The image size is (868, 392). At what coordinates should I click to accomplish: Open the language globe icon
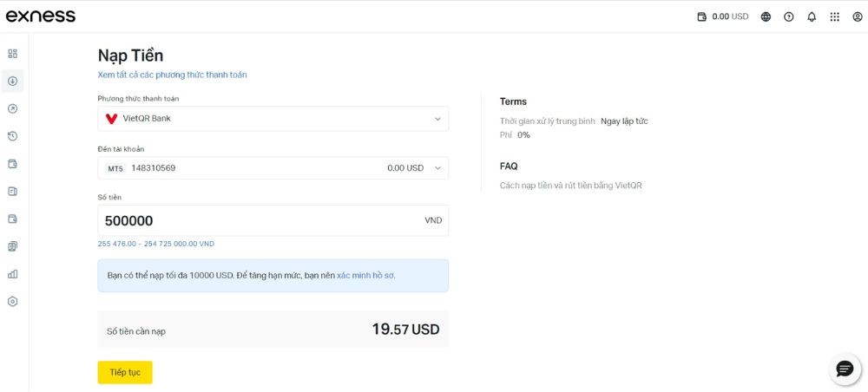coord(766,16)
